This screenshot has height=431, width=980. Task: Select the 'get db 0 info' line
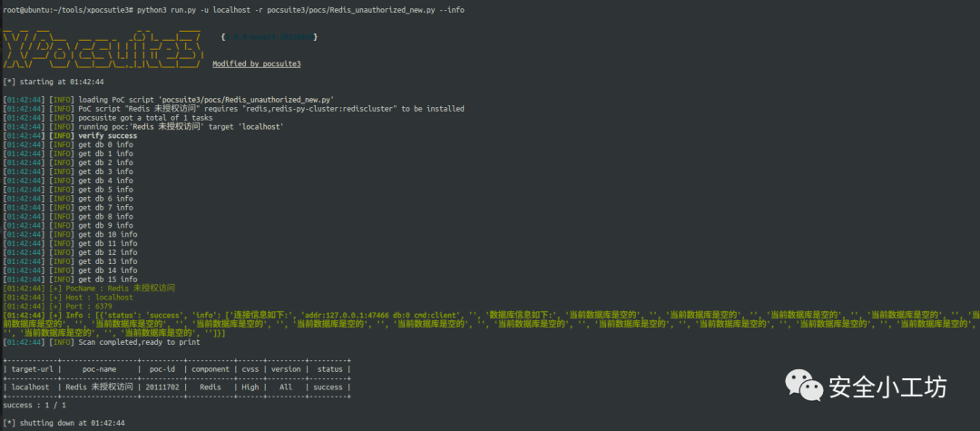(x=68, y=145)
